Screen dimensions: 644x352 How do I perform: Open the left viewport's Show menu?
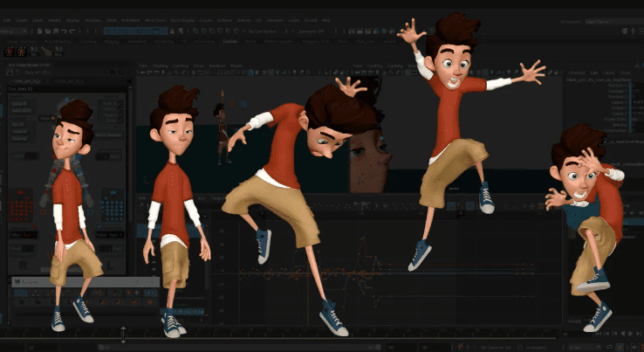coord(198,66)
